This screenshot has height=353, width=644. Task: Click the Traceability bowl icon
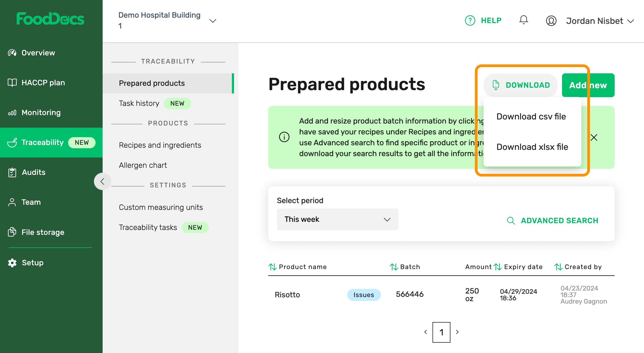(x=12, y=142)
